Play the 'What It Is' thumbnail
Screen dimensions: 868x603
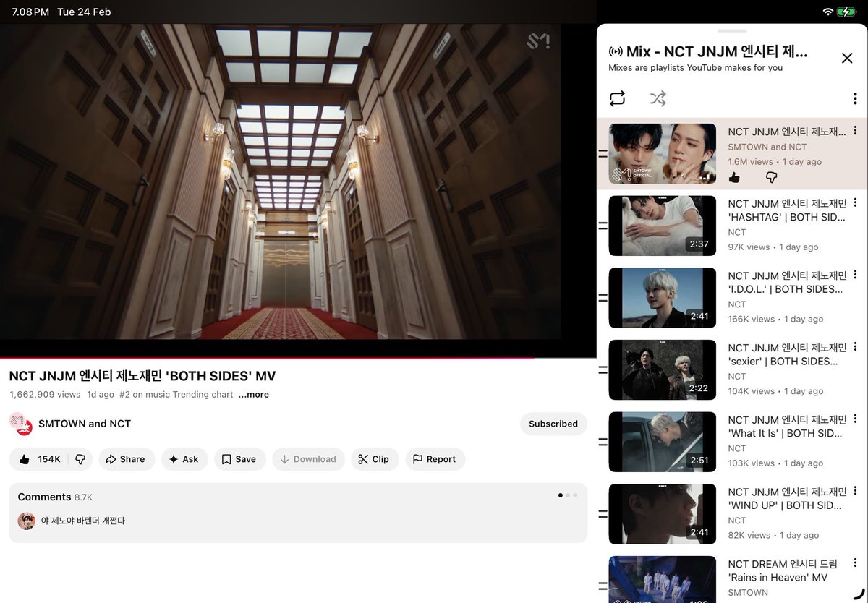663,442
